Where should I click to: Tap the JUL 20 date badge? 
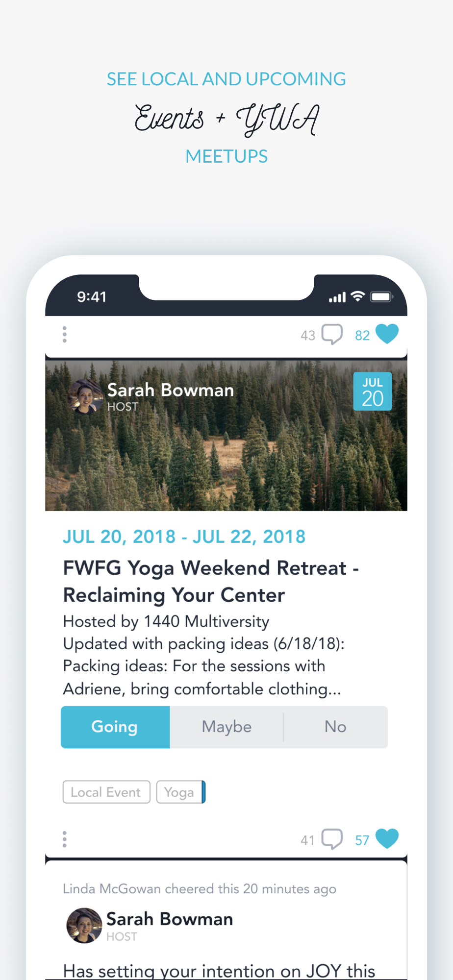pos(373,392)
